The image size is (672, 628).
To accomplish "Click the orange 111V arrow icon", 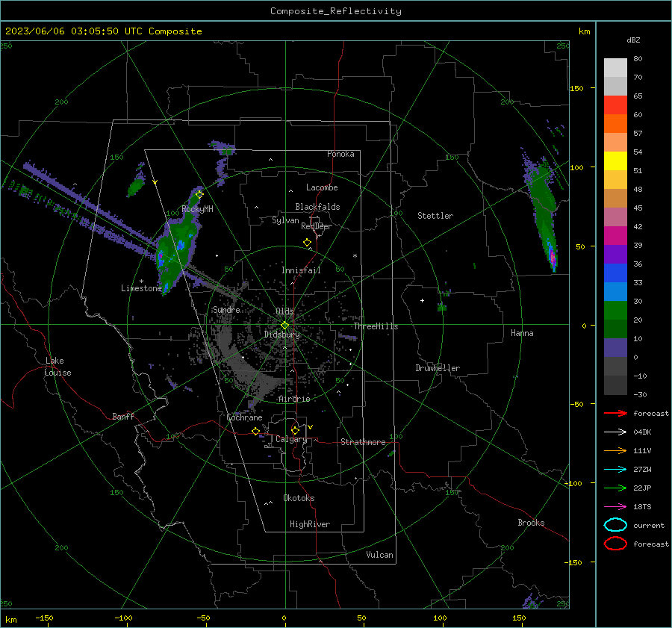I will click(615, 450).
